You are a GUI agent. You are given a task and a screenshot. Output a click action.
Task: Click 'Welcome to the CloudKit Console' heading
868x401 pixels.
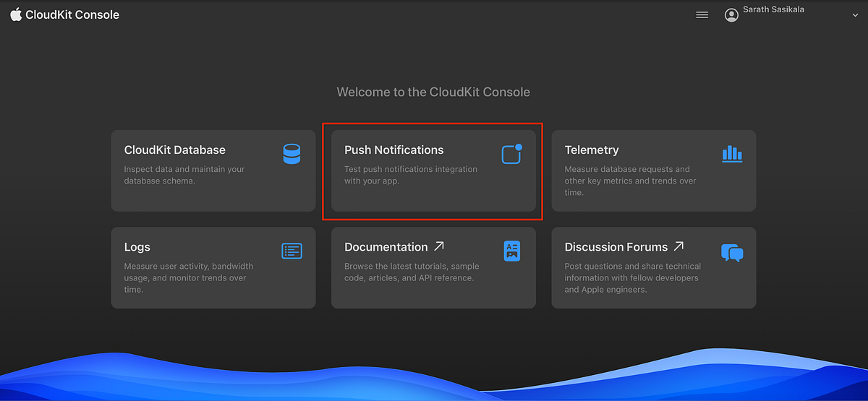point(433,92)
